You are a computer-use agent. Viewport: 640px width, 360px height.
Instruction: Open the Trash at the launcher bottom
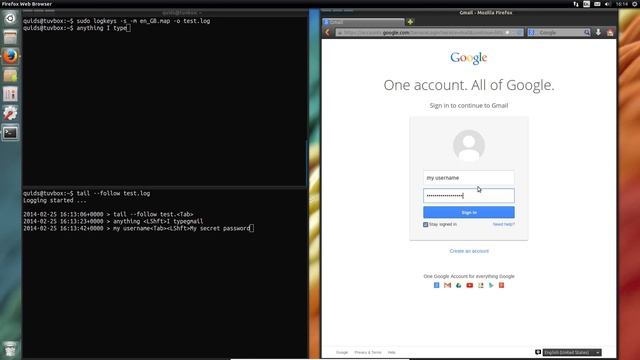[x=10, y=350]
